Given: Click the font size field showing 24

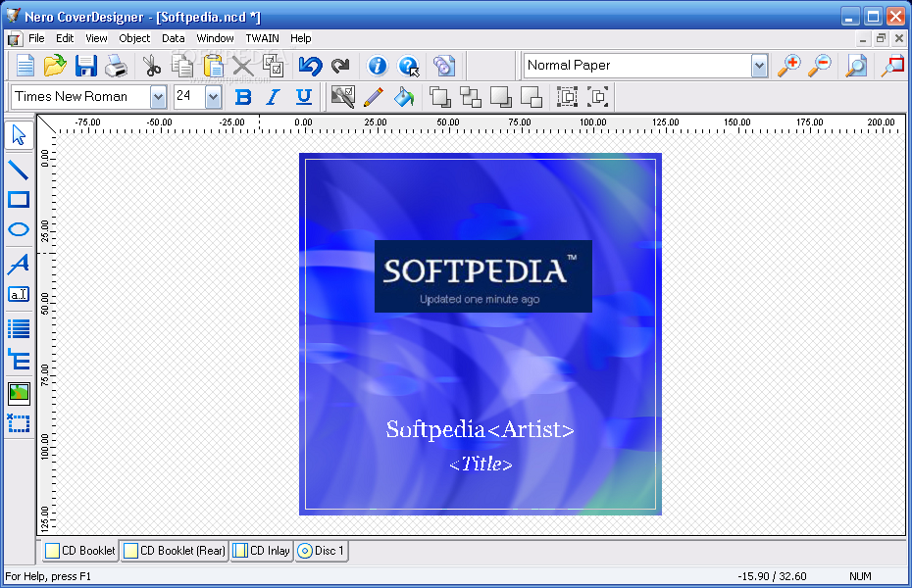Looking at the screenshot, I should point(190,96).
